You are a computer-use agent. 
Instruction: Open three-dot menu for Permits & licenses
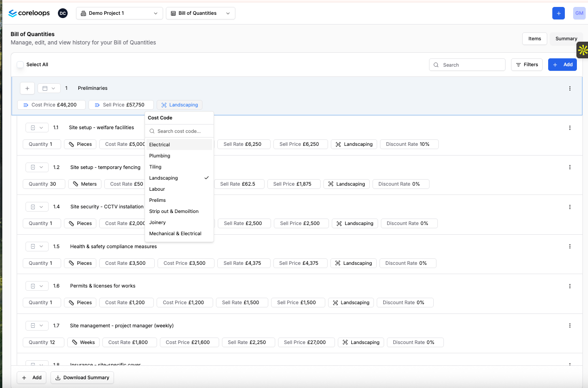coord(569,286)
